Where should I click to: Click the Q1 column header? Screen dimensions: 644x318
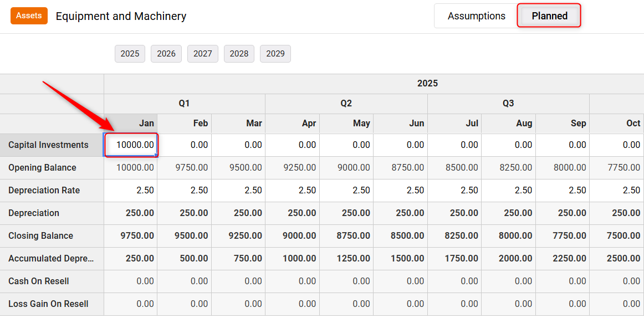(x=185, y=104)
